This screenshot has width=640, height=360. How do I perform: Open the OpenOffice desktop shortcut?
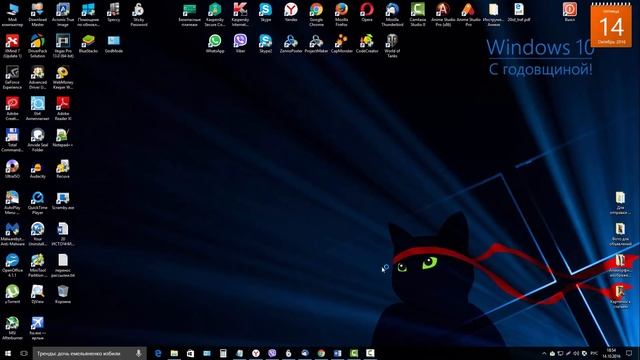click(12, 265)
